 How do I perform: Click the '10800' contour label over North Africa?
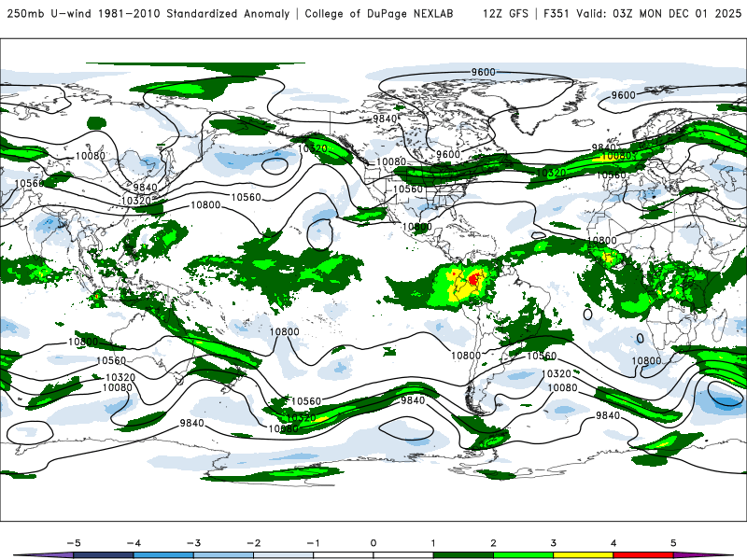[x=601, y=241]
